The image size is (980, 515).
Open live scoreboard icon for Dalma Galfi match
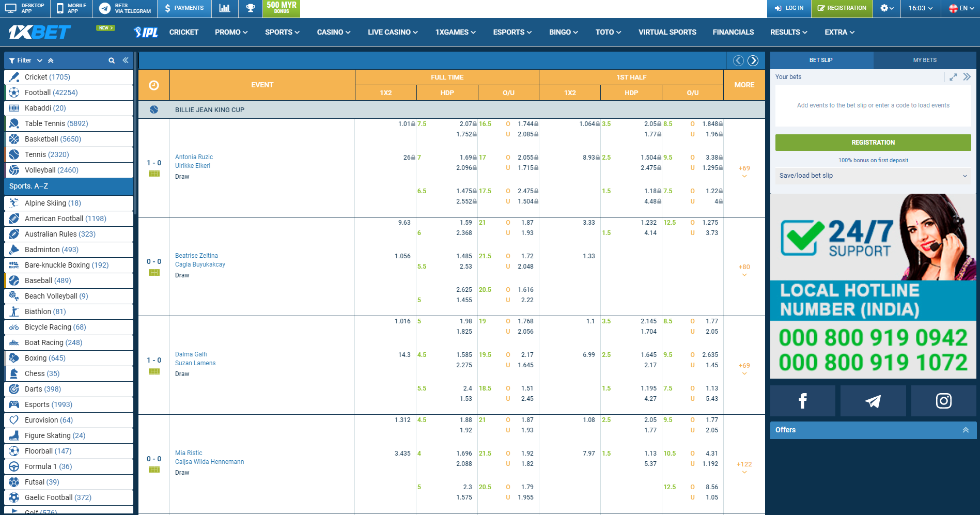(x=154, y=371)
